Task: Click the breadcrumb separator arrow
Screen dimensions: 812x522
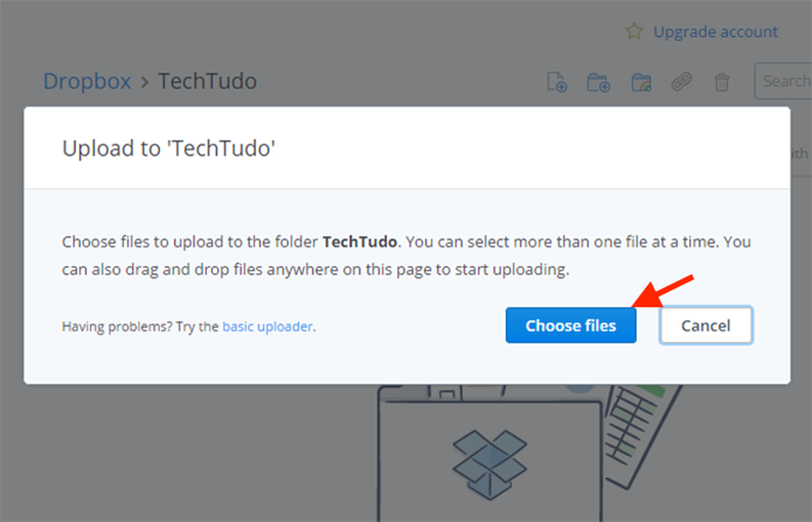Action: (144, 82)
